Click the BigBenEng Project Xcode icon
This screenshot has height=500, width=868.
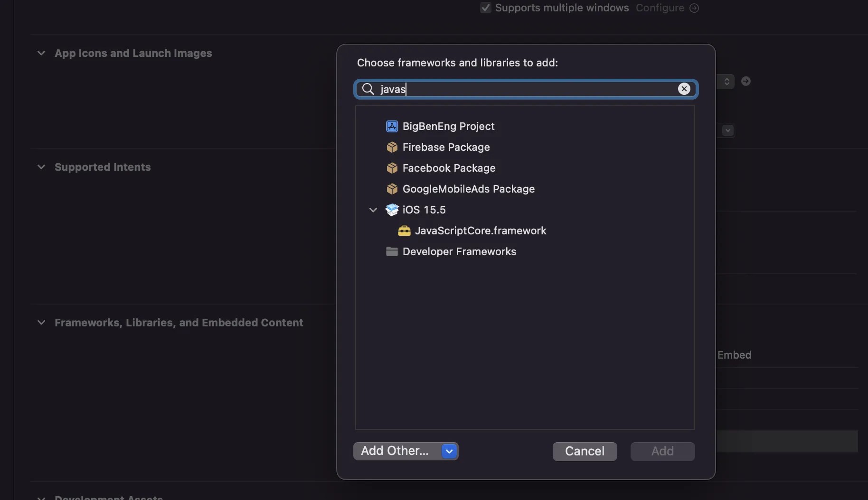pos(392,126)
